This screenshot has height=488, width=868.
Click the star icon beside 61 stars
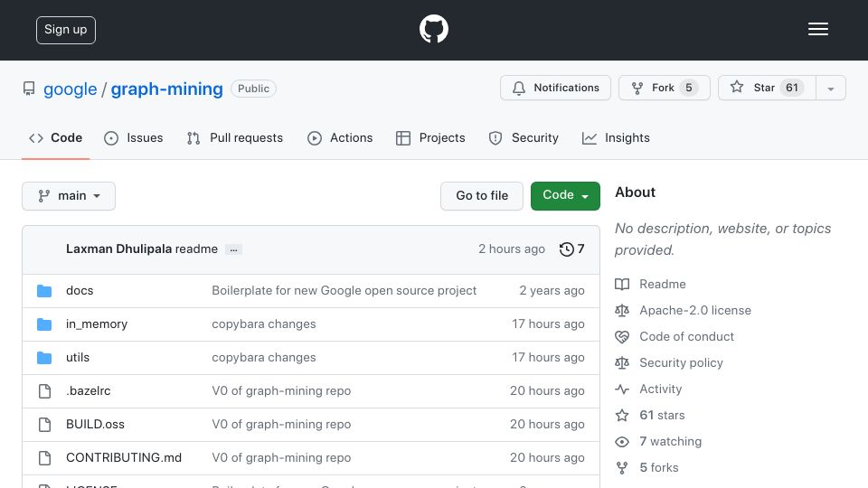[622, 416]
